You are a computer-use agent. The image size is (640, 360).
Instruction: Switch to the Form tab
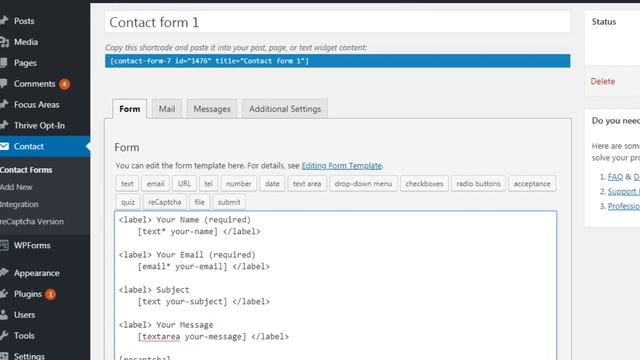(129, 109)
